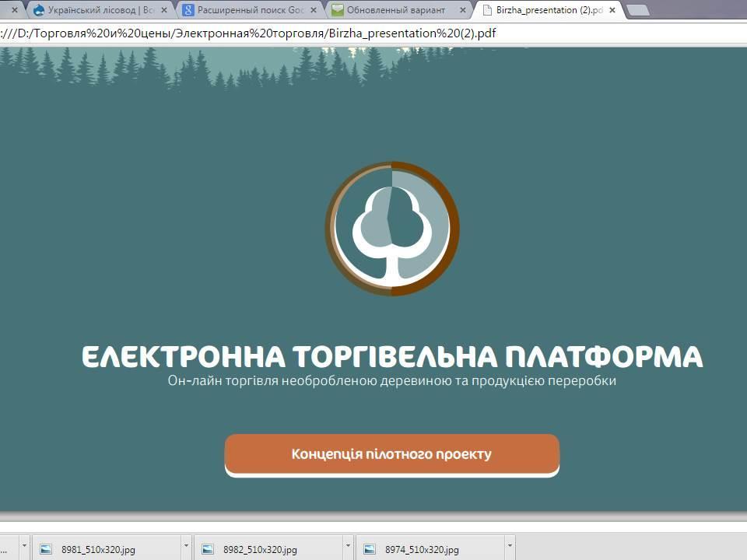This screenshot has height=560, width=747.
Task: Open the downloaded file 8982_510x320.jpg
Action: click(x=260, y=549)
